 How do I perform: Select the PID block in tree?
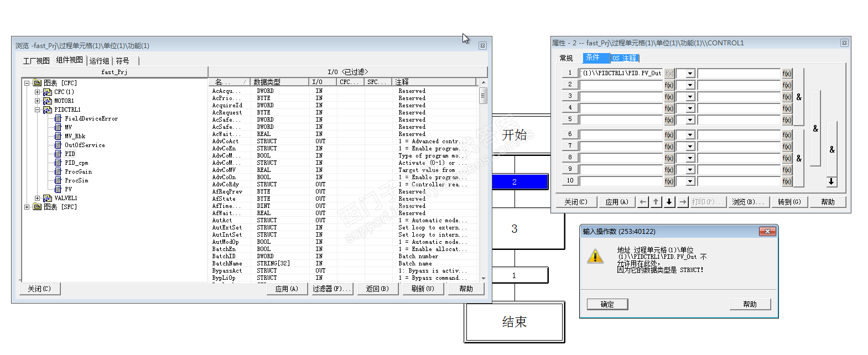pyautogui.click(x=70, y=154)
